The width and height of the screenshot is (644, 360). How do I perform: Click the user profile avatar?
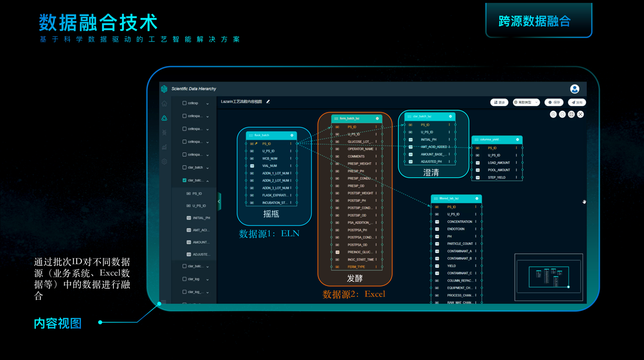[x=574, y=89]
